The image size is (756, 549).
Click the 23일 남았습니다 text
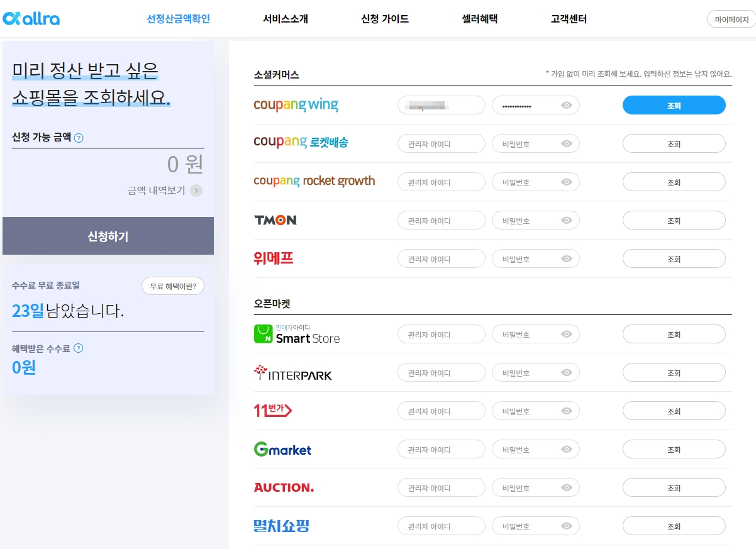tap(68, 311)
